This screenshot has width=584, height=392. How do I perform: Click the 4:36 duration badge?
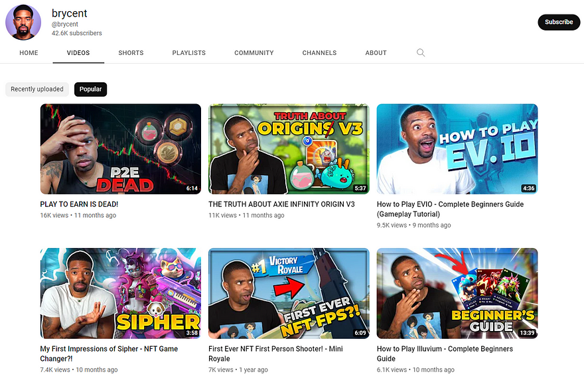528,188
